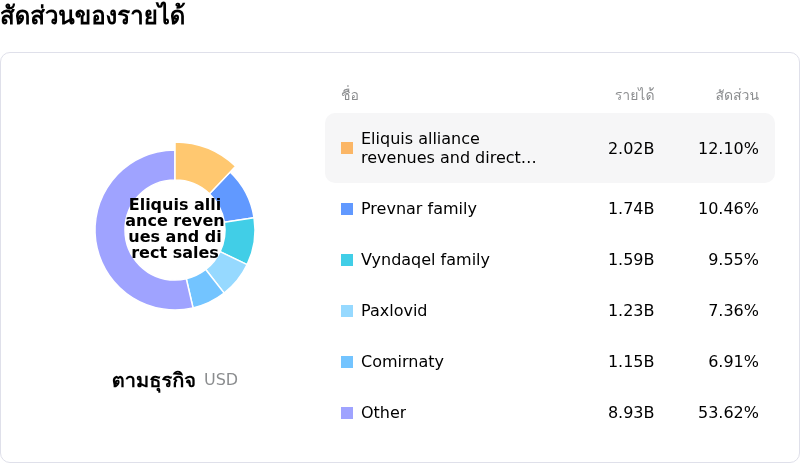Screen dimensions: 800x463
Task: Click the orange Eliquis legend color square
Action: click(x=347, y=148)
